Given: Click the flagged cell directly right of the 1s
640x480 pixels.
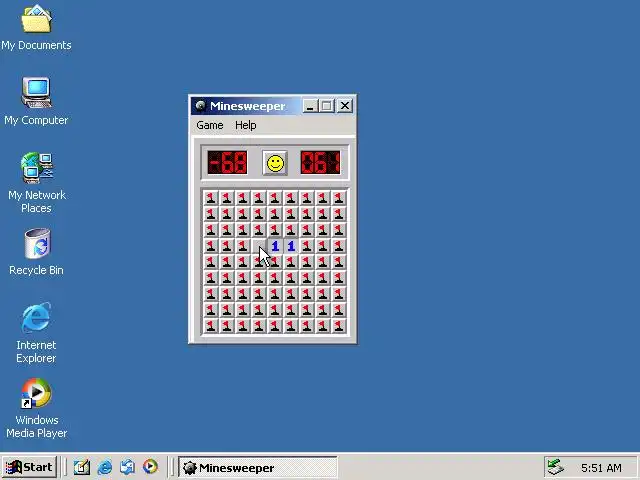Looking at the screenshot, I should pos(307,246).
